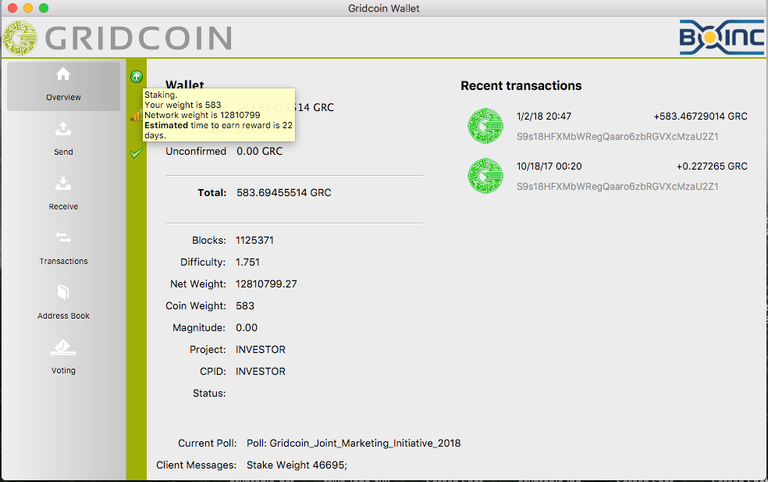Image resolution: width=768 pixels, height=482 pixels.
Task: Click Coin Weight value 583
Action: coord(245,306)
